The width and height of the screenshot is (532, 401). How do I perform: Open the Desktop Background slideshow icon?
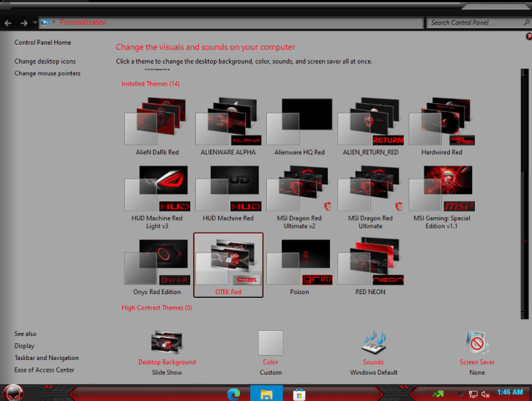coord(167,342)
